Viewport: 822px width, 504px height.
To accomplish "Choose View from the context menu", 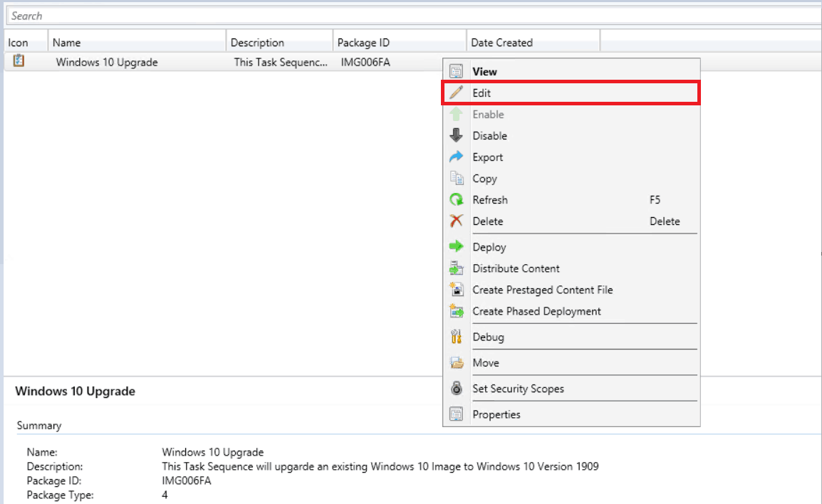I will pyautogui.click(x=571, y=71).
